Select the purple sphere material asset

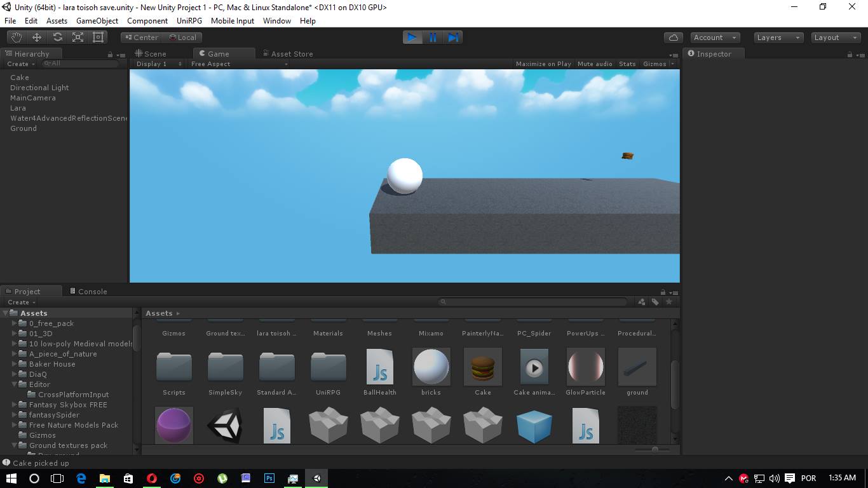pyautogui.click(x=174, y=426)
